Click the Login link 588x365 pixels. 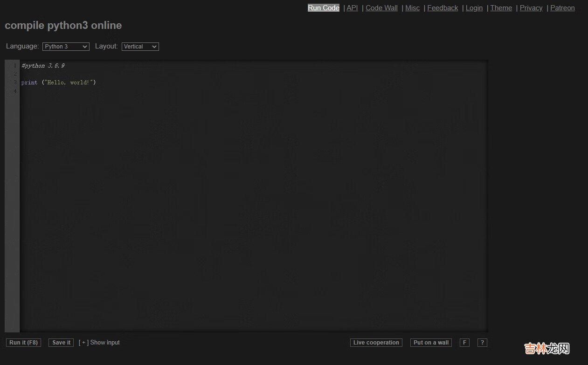[474, 8]
